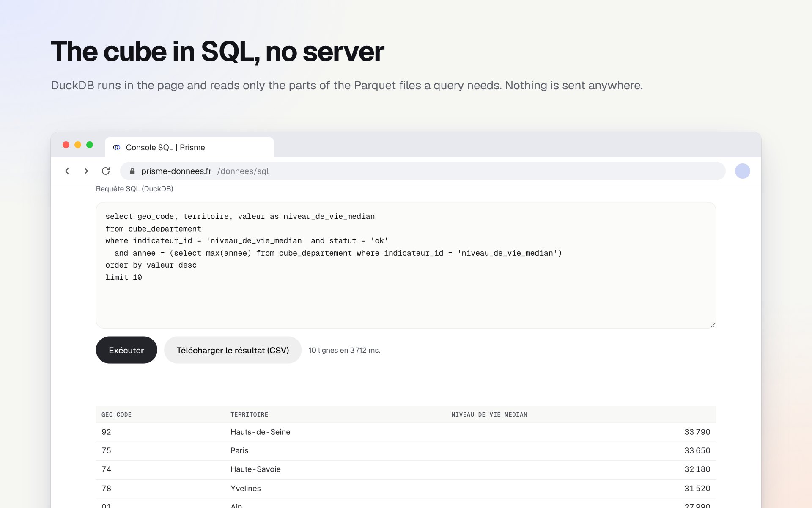Go forward with the browser forward arrow
Viewport: 812px width, 508px height.
pyautogui.click(x=86, y=171)
